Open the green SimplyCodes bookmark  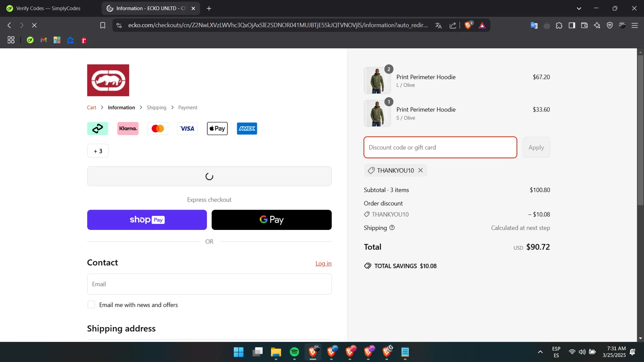(30, 40)
